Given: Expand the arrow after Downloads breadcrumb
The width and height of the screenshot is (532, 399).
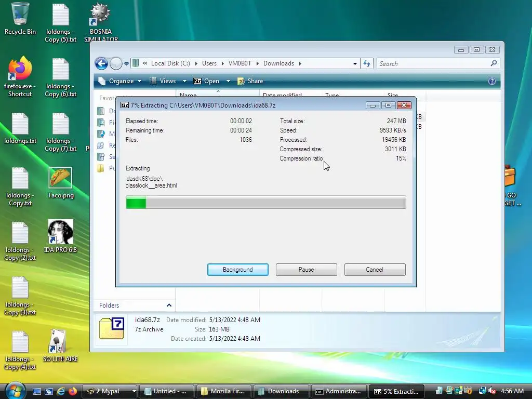Looking at the screenshot, I should (300, 63).
